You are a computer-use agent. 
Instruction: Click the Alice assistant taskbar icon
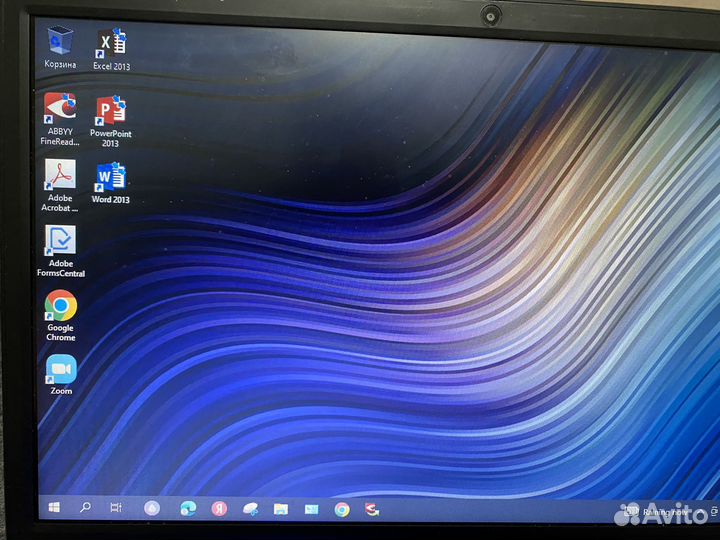(152, 508)
